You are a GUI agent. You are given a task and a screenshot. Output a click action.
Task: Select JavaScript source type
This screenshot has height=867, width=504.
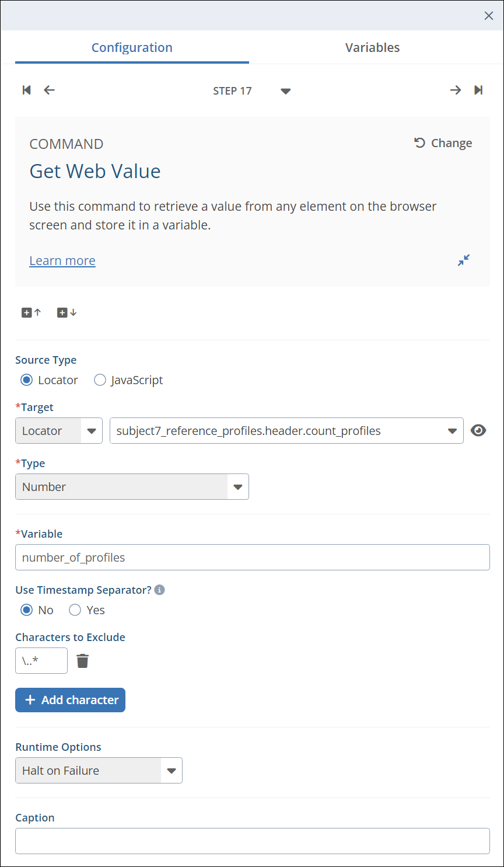point(100,380)
